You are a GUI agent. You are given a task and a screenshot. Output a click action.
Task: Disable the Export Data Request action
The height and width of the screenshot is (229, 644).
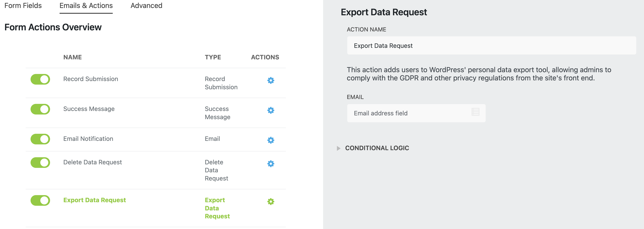click(x=40, y=200)
